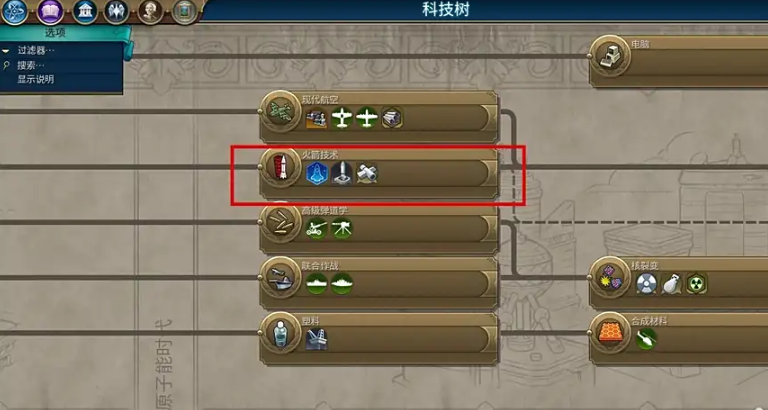
Task: Open the science atom icon in top bar
Action: tap(14, 12)
